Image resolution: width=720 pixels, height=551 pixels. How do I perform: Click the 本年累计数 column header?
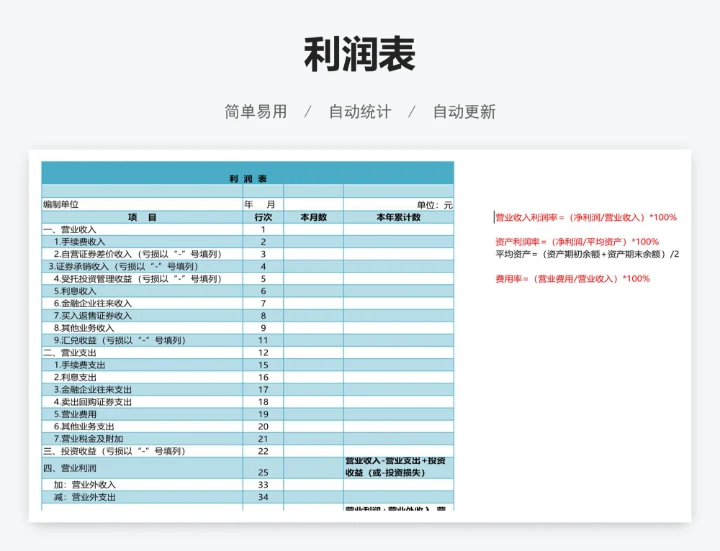coord(399,217)
